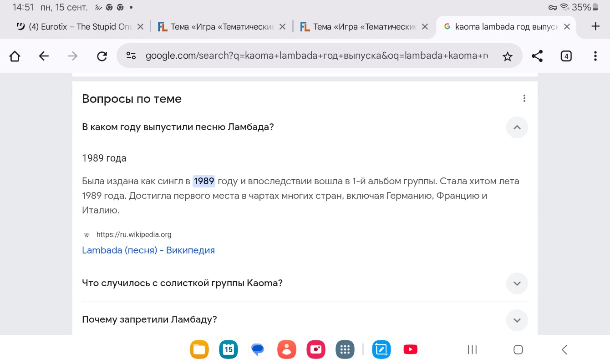This screenshot has height=364, width=610.
Task: Tap the battery 35% status indicator
Action: pos(585,7)
